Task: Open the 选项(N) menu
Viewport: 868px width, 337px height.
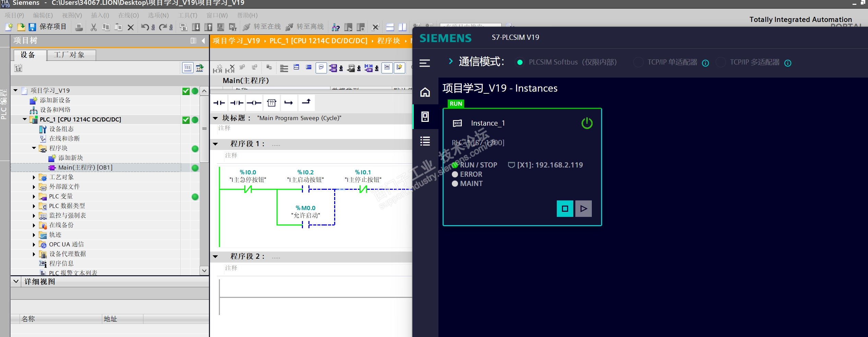Action: [159, 15]
